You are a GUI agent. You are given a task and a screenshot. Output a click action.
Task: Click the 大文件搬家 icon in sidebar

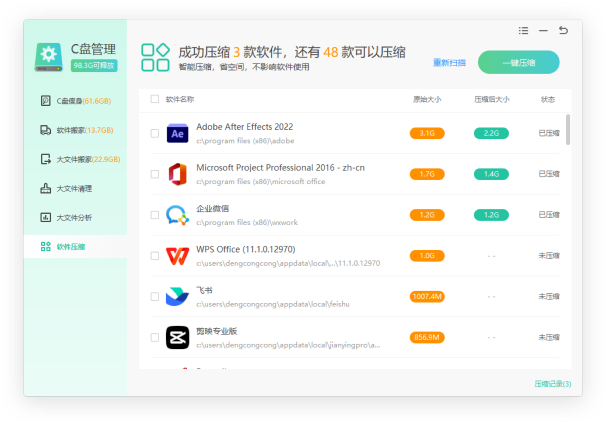click(46, 159)
